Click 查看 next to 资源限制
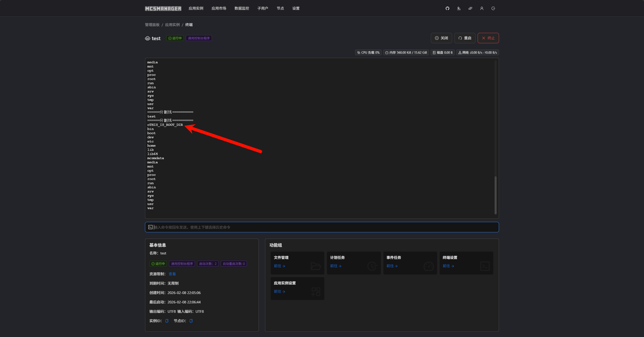The image size is (644, 337). (x=172, y=274)
